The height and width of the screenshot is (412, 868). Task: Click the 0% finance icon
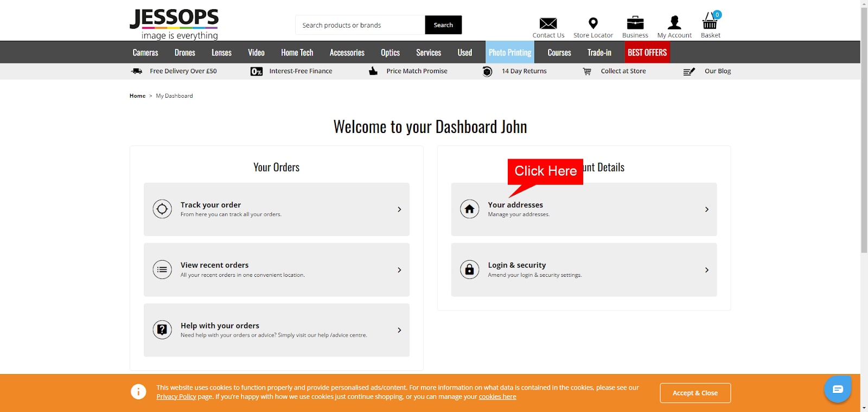click(257, 71)
